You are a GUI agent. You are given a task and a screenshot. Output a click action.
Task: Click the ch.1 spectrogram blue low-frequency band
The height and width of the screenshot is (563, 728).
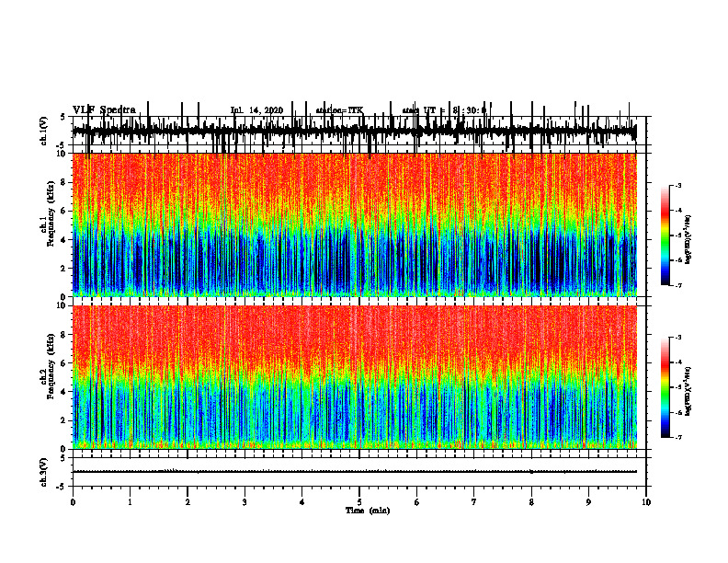[x=355, y=262]
